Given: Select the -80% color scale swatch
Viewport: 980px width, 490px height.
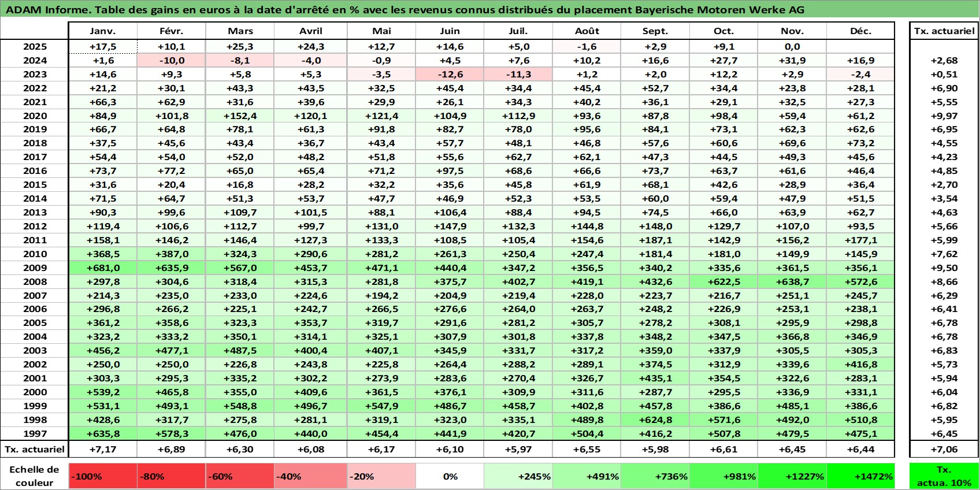Looking at the screenshot, I should (172, 476).
